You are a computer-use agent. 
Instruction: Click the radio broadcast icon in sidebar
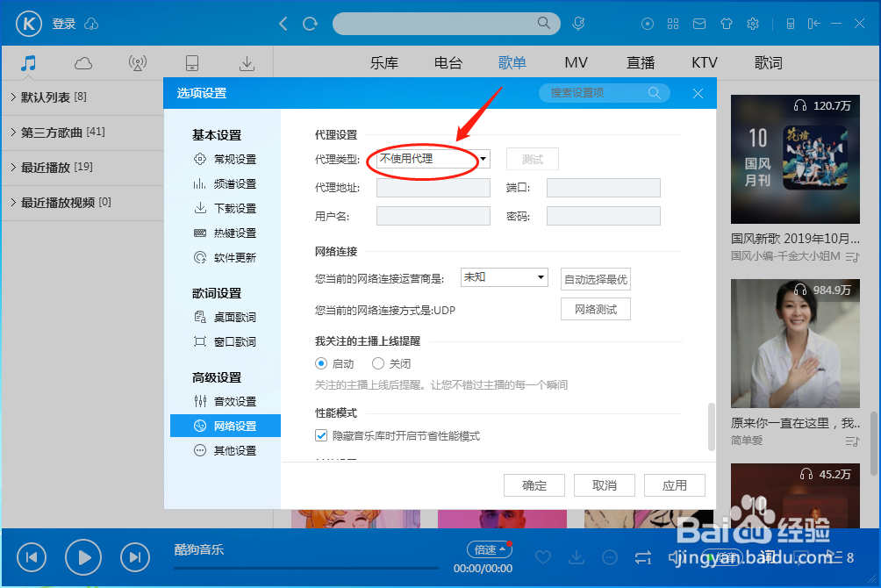click(138, 62)
